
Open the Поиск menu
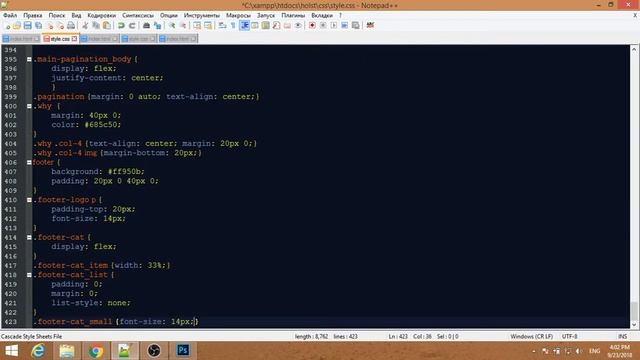[x=57, y=15]
